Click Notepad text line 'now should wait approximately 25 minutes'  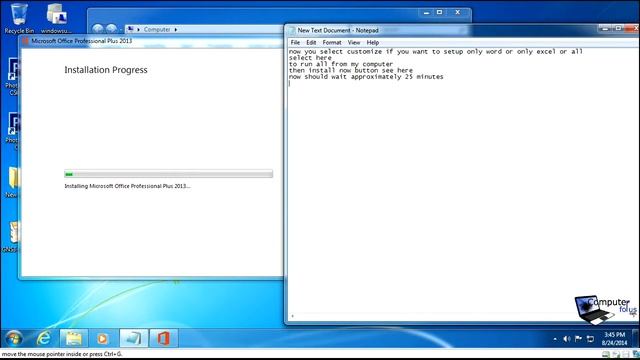366,77
